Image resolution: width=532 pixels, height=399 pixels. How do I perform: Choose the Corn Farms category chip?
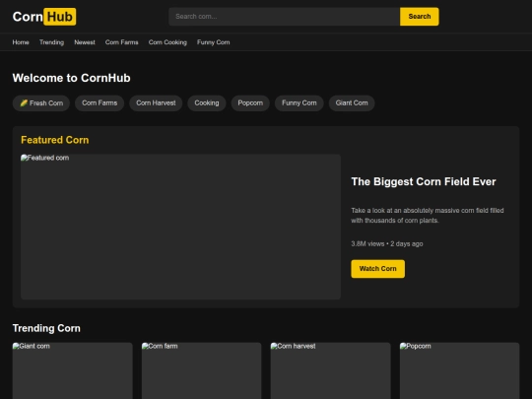pyautogui.click(x=100, y=103)
